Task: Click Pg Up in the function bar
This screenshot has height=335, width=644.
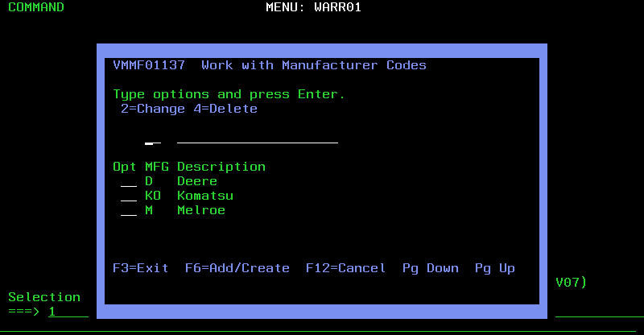Action: pyautogui.click(x=494, y=268)
